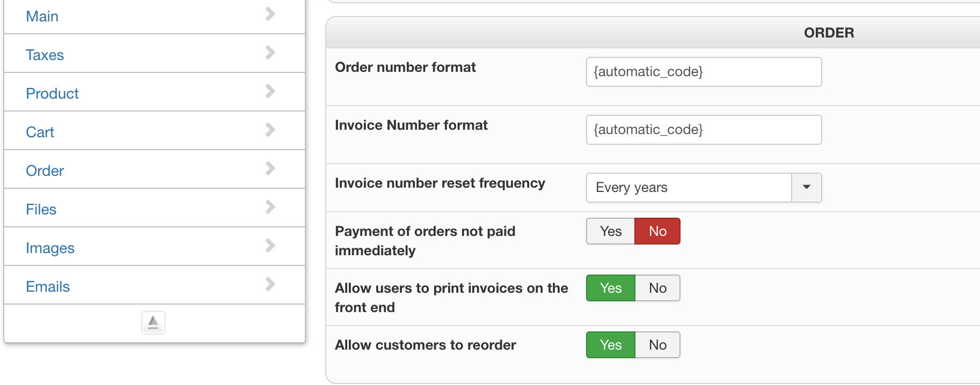Expand the Order section chevron in sidebar
Viewport: 980px width, 385px height.
[270, 169]
